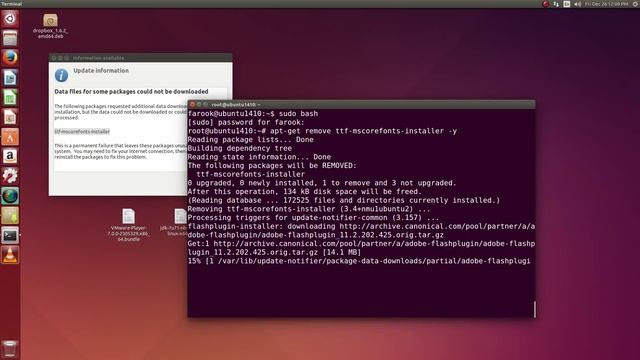Viewport: 640px width, 360px height.
Task: Open System Settings from the dock
Action: click(10, 176)
